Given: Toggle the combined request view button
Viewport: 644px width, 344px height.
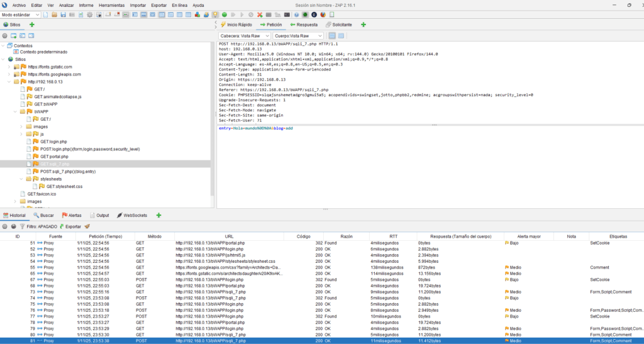Looking at the screenshot, I should [x=341, y=36].
